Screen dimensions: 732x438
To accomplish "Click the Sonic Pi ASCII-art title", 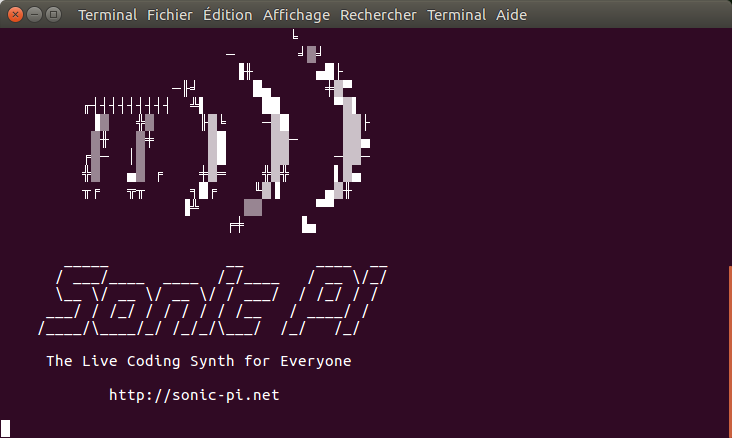I will 212,300.
